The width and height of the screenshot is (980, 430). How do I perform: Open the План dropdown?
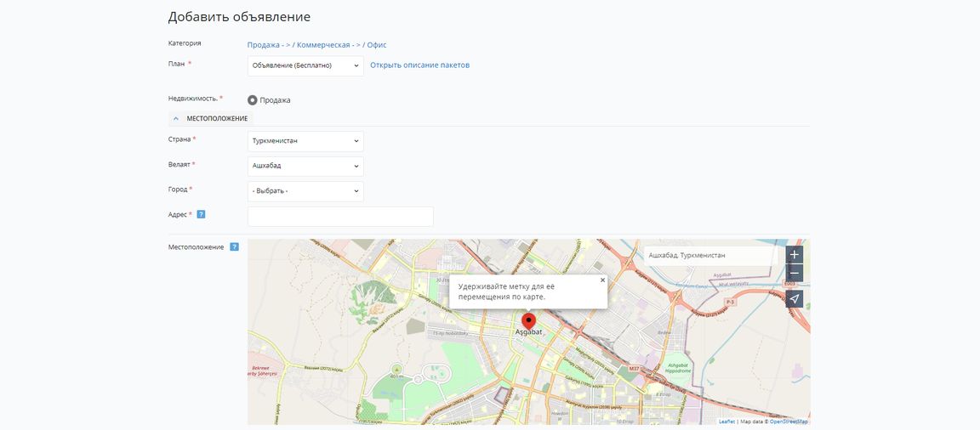(305, 65)
